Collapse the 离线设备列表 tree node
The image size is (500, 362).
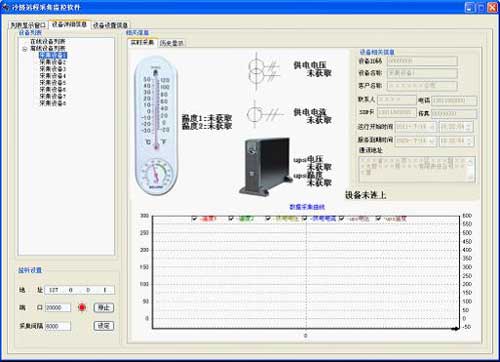pos(25,49)
